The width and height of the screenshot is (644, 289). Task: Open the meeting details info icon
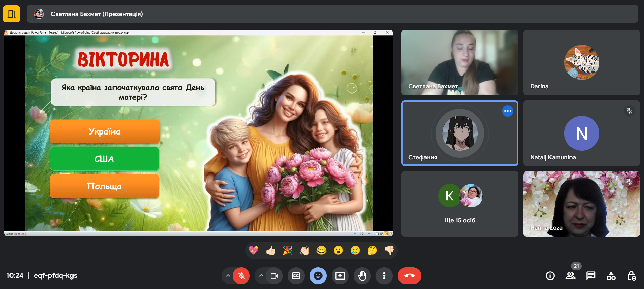pyautogui.click(x=550, y=276)
